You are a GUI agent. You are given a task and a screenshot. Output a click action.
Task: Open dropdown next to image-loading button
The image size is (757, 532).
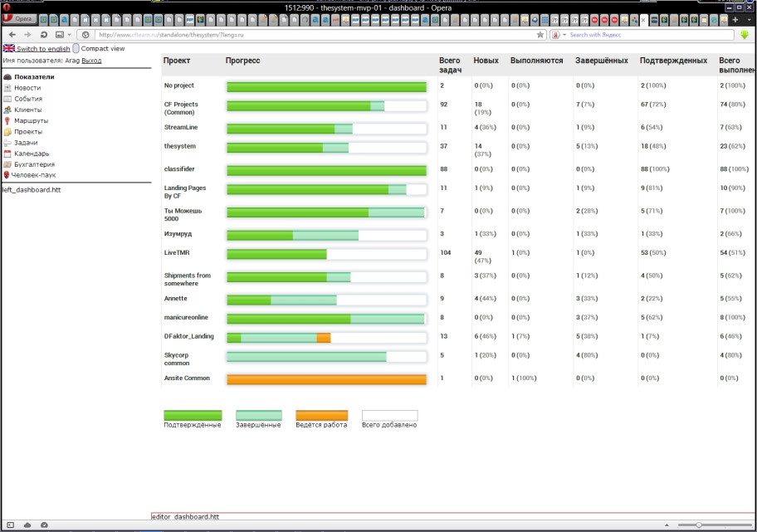(x=69, y=35)
